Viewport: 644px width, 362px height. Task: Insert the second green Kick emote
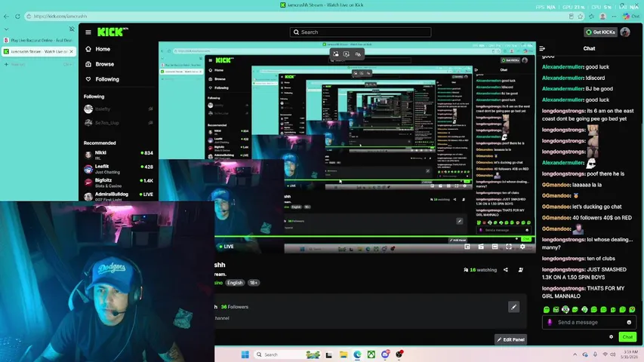pyautogui.click(x=556, y=309)
